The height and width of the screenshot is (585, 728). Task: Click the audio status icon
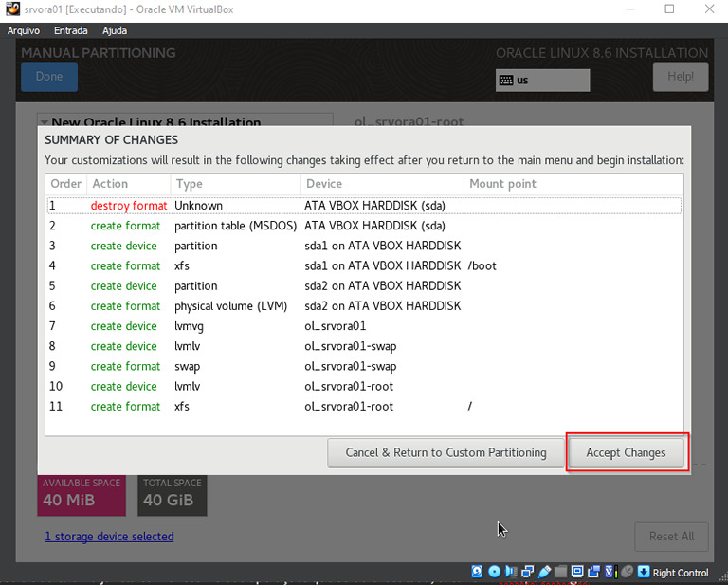point(511,572)
